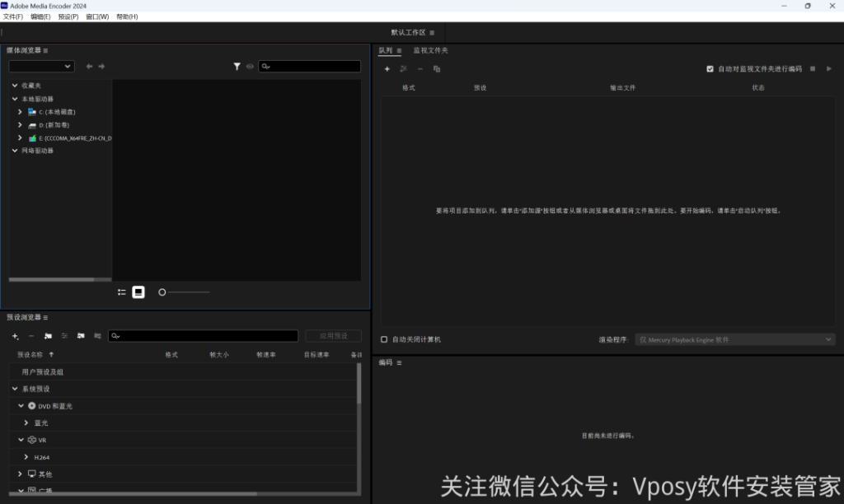
Task: Select the 用户预设及组 row
Action: [183, 372]
